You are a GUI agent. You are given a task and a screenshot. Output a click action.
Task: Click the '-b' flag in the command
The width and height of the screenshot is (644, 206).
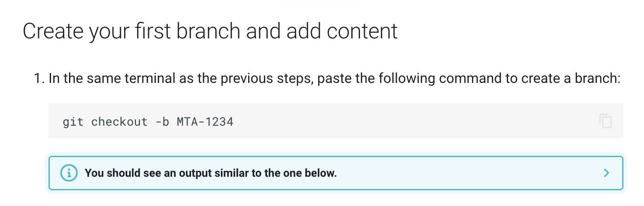162,121
